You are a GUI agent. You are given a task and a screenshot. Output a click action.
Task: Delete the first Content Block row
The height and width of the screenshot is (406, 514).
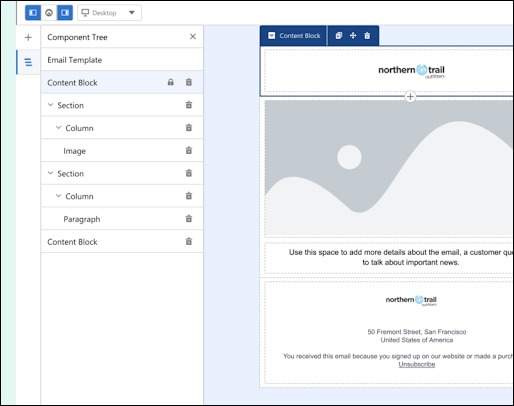pyautogui.click(x=189, y=82)
